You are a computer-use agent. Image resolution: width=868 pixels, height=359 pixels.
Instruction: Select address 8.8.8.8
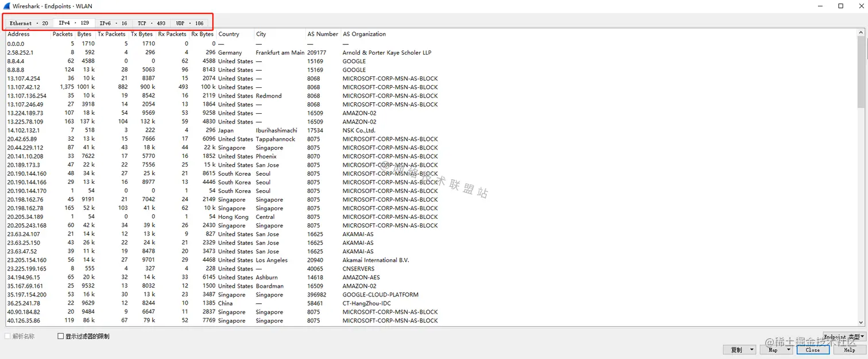pos(16,70)
